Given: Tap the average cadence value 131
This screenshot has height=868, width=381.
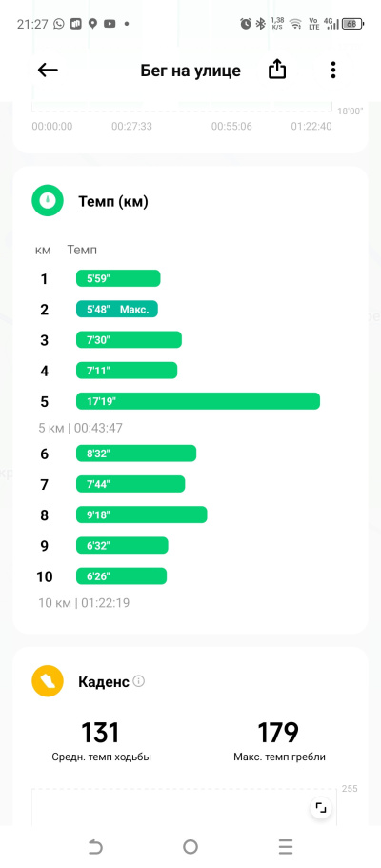Looking at the screenshot, I should 100,733.
